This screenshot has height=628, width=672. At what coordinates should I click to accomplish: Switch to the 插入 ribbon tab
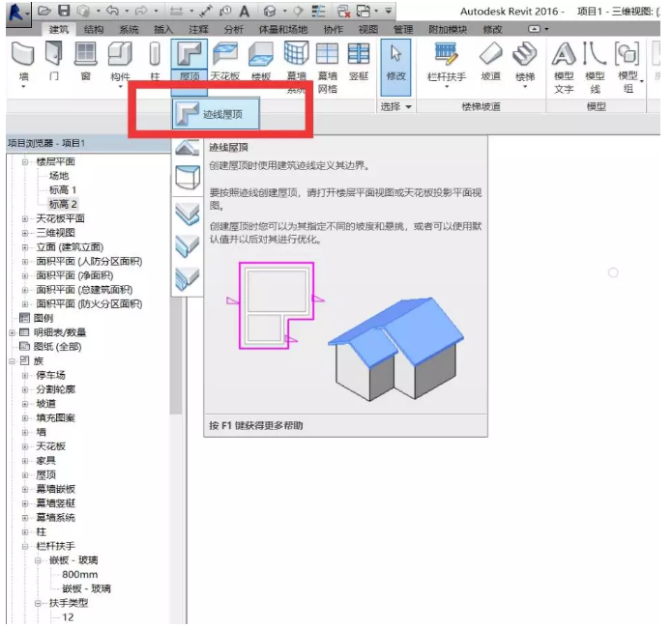163,29
